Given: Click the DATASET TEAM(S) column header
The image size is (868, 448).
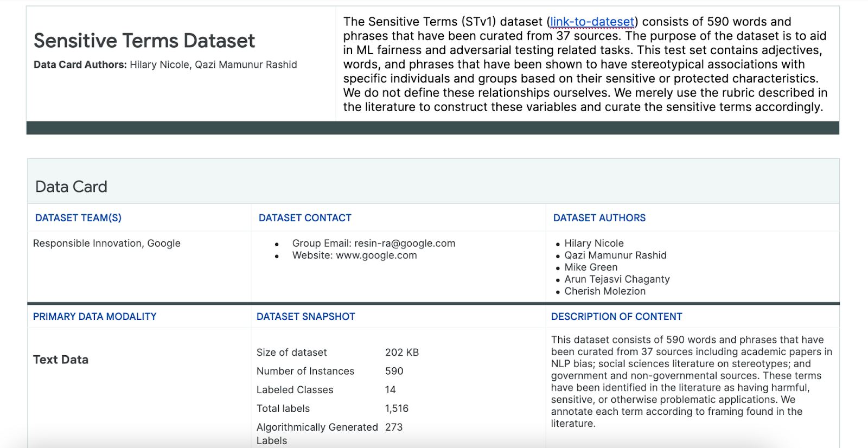Looking at the screenshot, I should click(x=78, y=218).
